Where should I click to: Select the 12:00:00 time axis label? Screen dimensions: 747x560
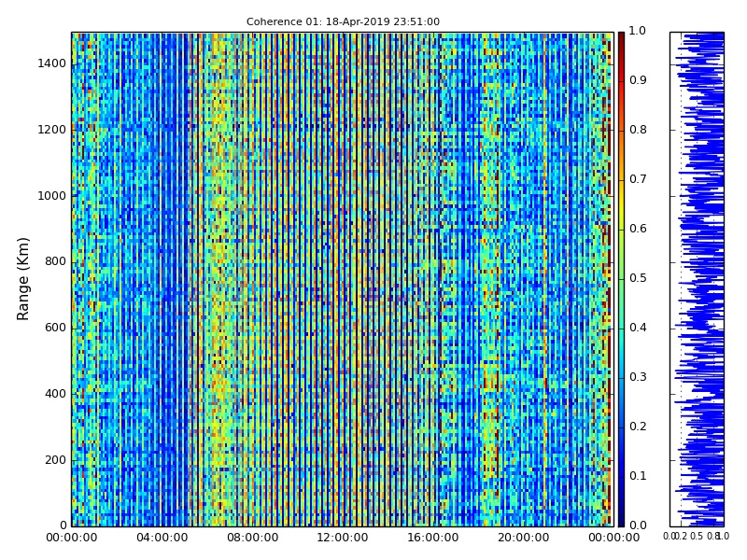[343, 538]
